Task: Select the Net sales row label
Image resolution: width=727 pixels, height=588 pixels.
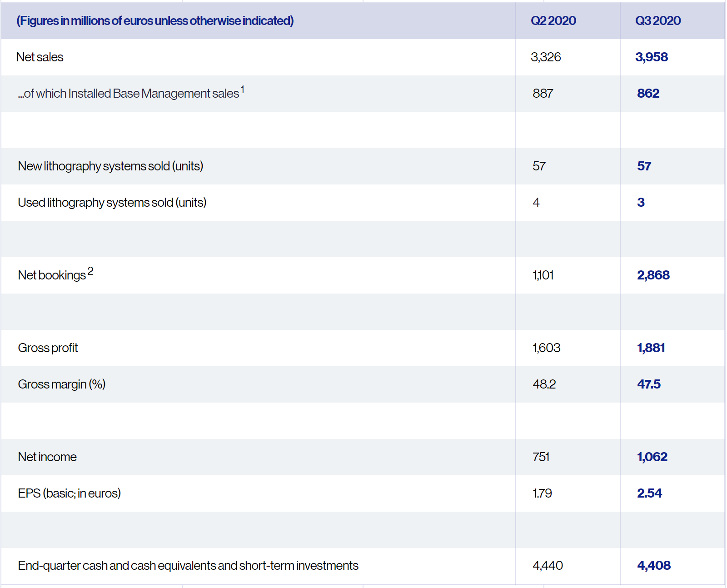Action: coord(40,57)
